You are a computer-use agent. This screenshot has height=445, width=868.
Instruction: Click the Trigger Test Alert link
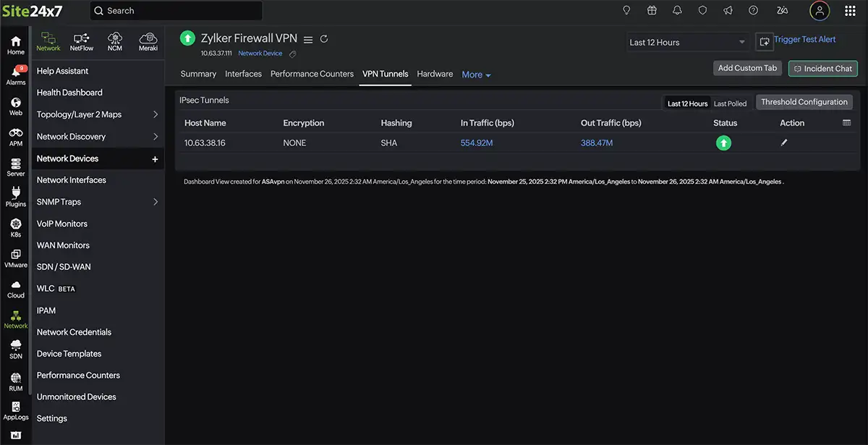pos(804,40)
